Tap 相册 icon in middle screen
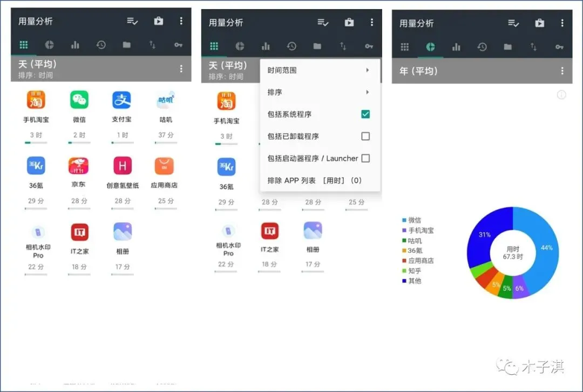This screenshot has height=392, width=583. coord(313,230)
